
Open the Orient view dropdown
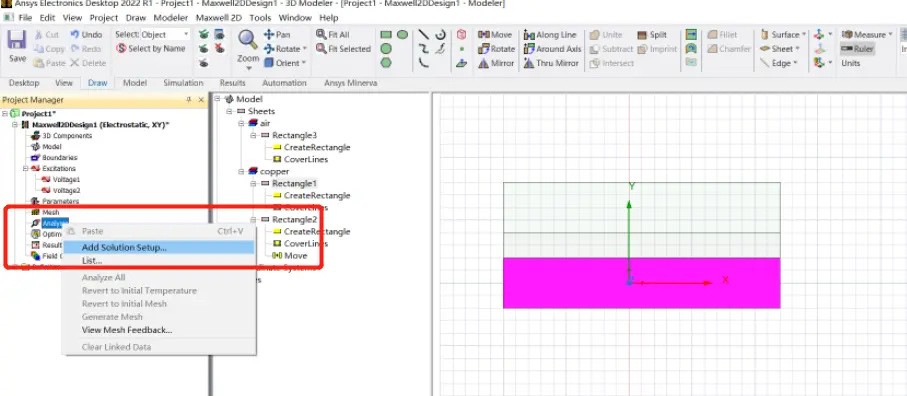(304, 63)
